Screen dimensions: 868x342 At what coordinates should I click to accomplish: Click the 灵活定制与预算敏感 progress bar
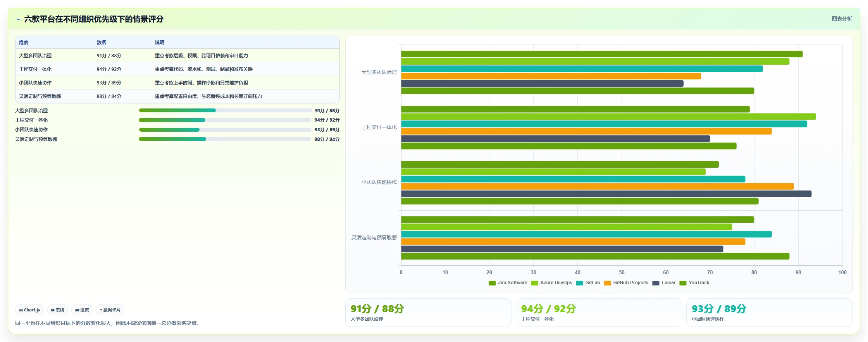(x=225, y=139)
